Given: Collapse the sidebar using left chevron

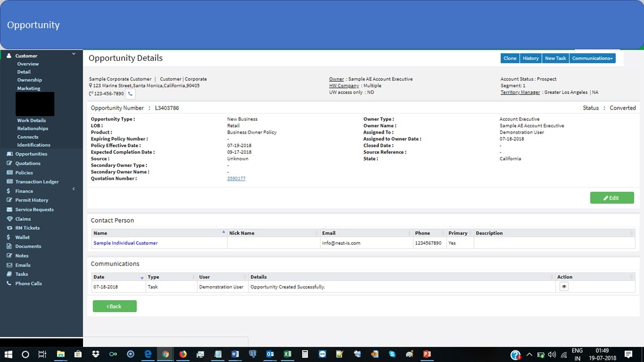Looking at the screenshot, I should click(x=73, y=189).
